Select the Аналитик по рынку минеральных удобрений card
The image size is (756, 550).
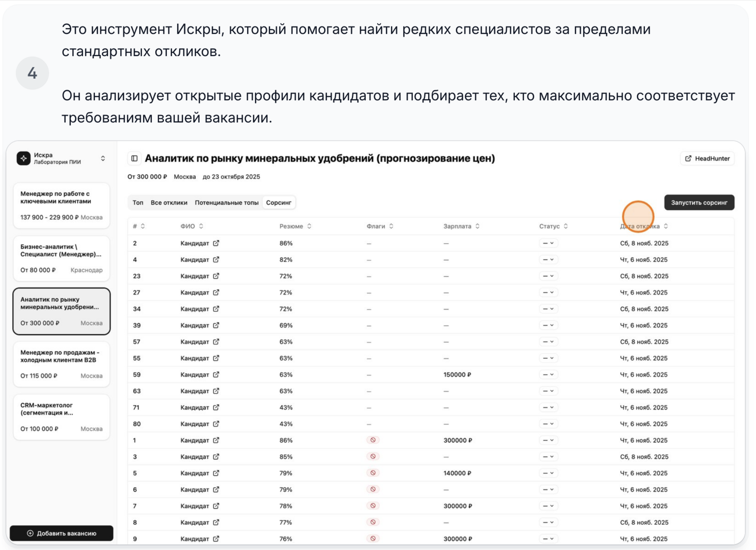coord(62,311)
